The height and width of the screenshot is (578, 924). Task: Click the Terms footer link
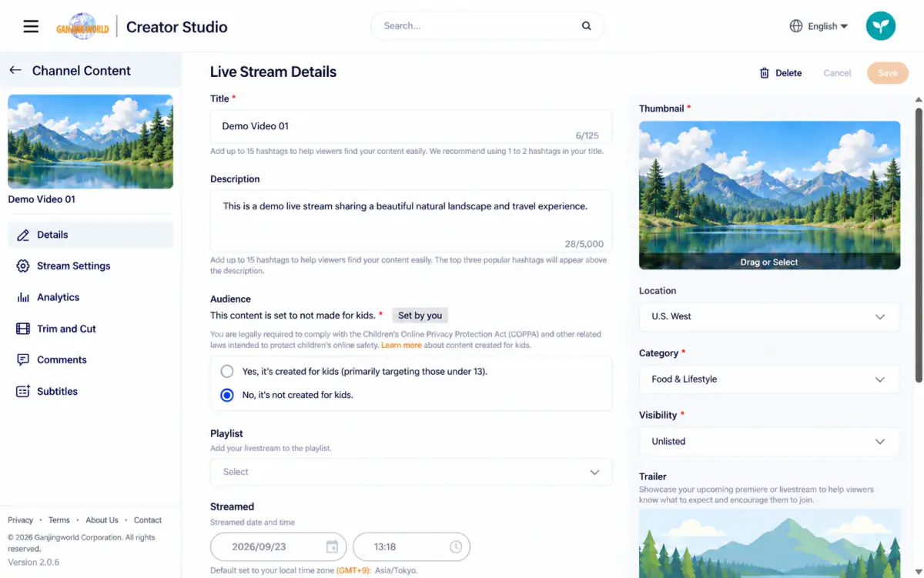(x=59, y=520)
